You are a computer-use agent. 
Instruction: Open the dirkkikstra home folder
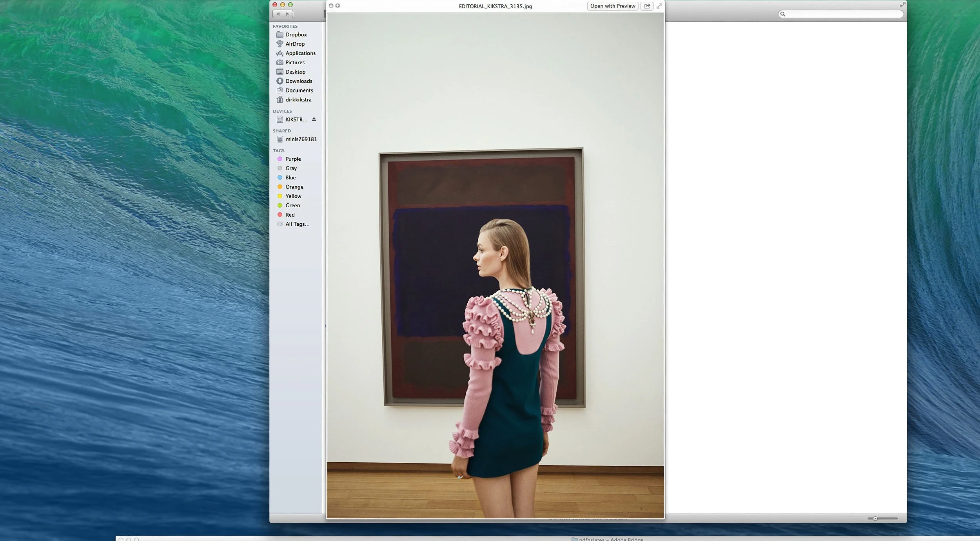pos(298,100)
